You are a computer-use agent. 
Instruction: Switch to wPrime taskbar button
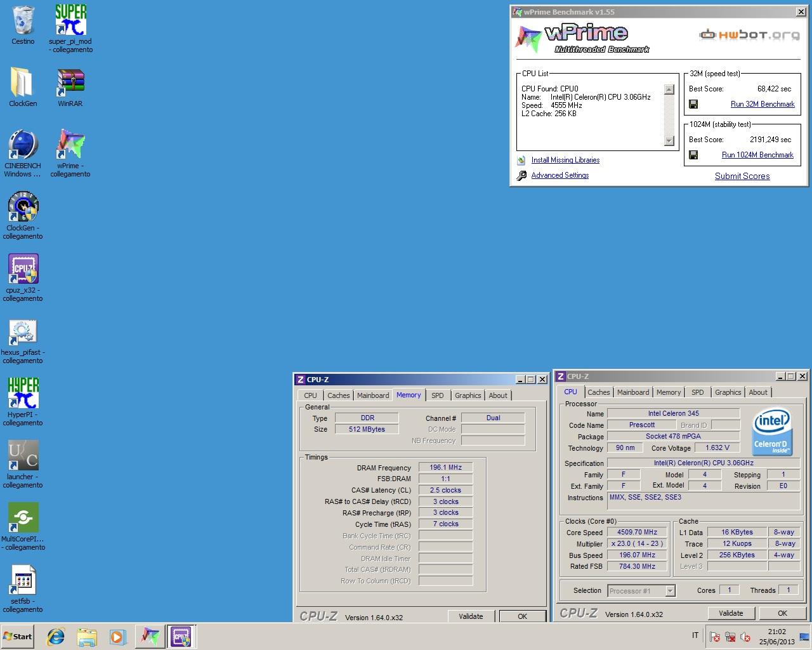point(150,637)
